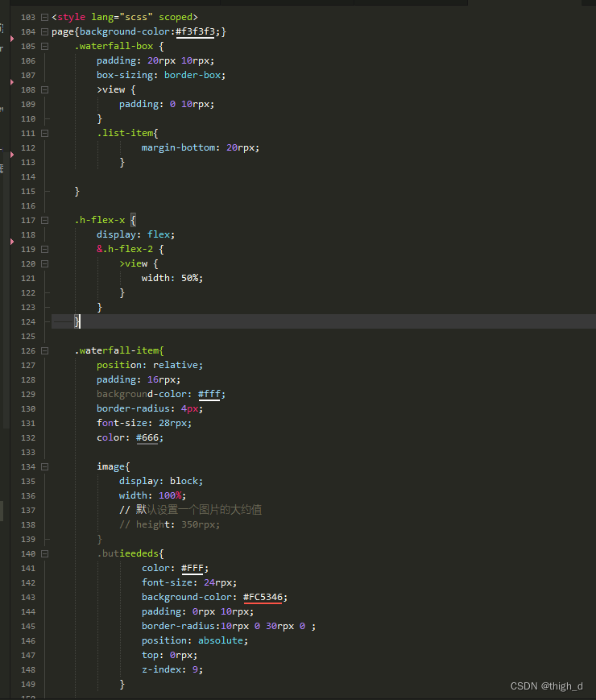Screen dimensions: 596x700
Task: Click the commented '// height: 350rpx;' line
Action: [170, 524]
